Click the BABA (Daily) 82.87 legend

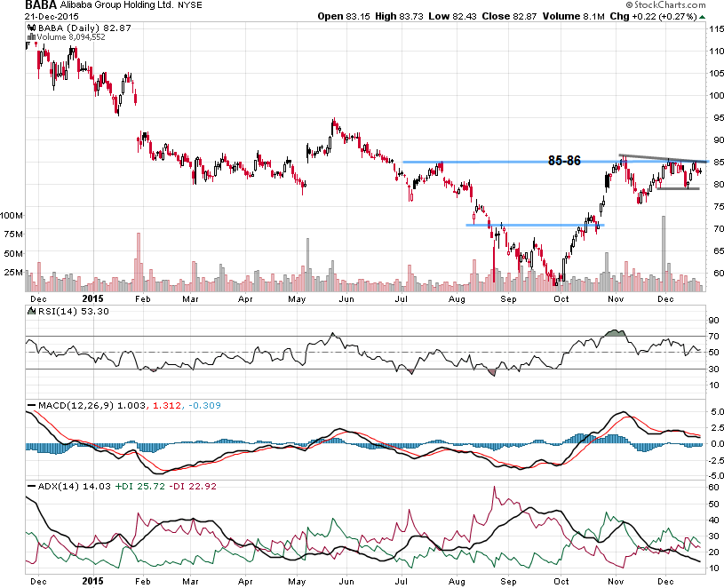85,28
